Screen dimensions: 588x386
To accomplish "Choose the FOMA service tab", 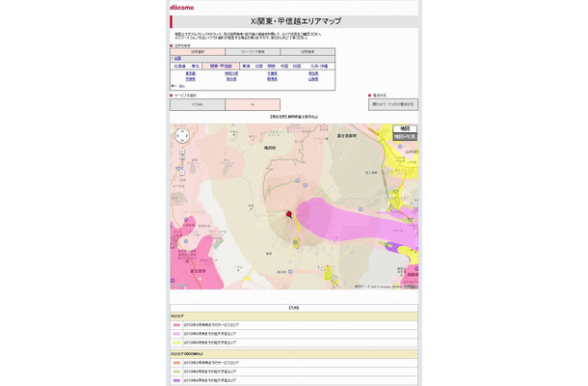I will click(198, 105).
